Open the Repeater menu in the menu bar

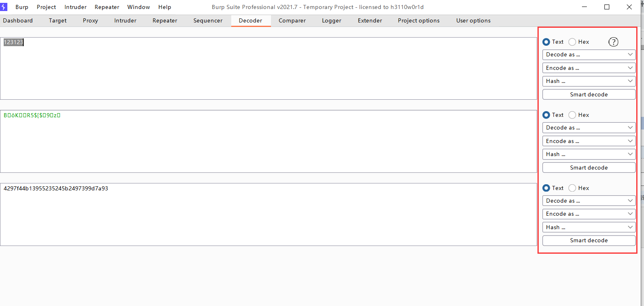pyautogui.click(x=107, y=7)
